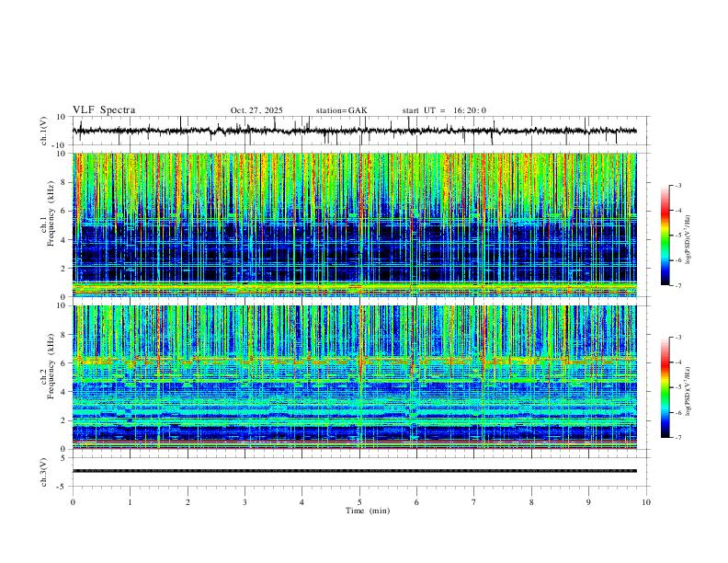Viewport: 728px width, 563px height.
Task: Click the lower ch.2 PSD color bar
Action: [665, 387]
